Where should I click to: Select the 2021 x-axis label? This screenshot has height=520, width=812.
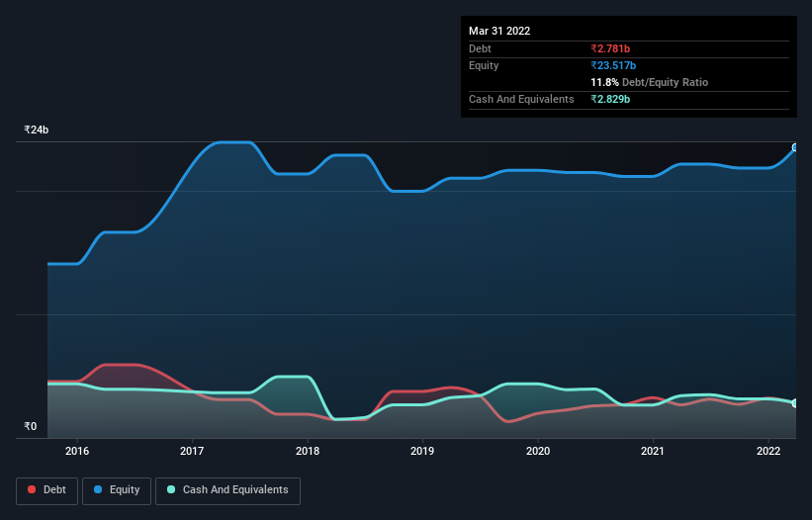653,451
